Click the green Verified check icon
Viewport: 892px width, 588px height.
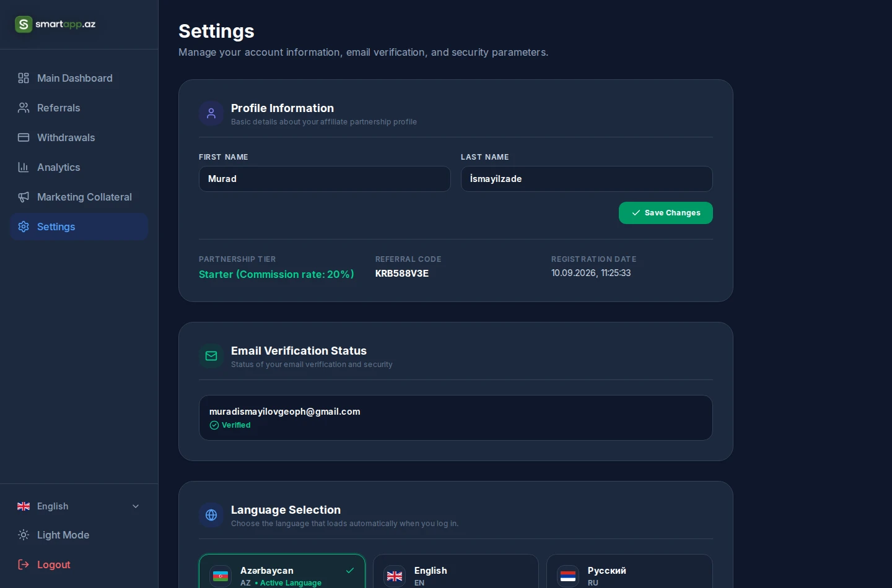pos(214,425)
